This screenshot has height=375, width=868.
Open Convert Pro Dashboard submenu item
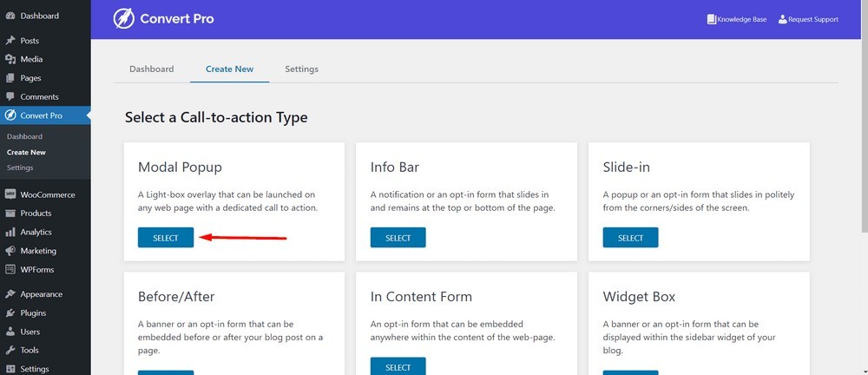tap(24, 136)
